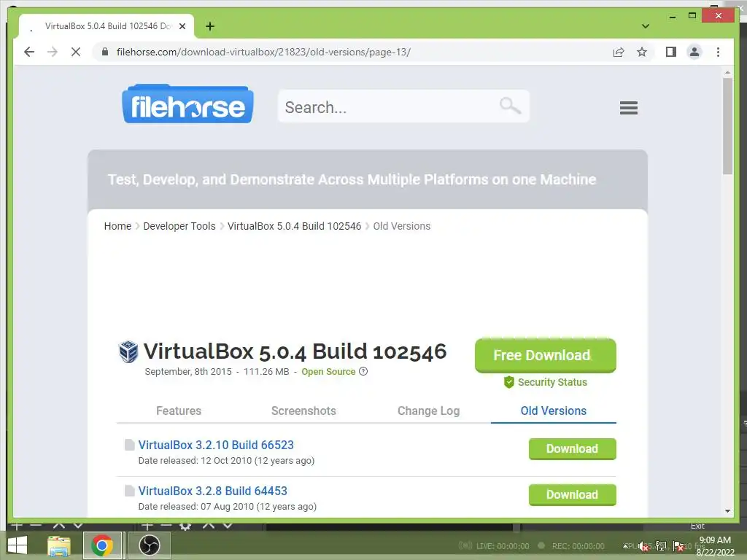Click the taskbar clock 9:09 AM
Screen dimensions: 747x560
pyautogui.click(x=715, y=540)
